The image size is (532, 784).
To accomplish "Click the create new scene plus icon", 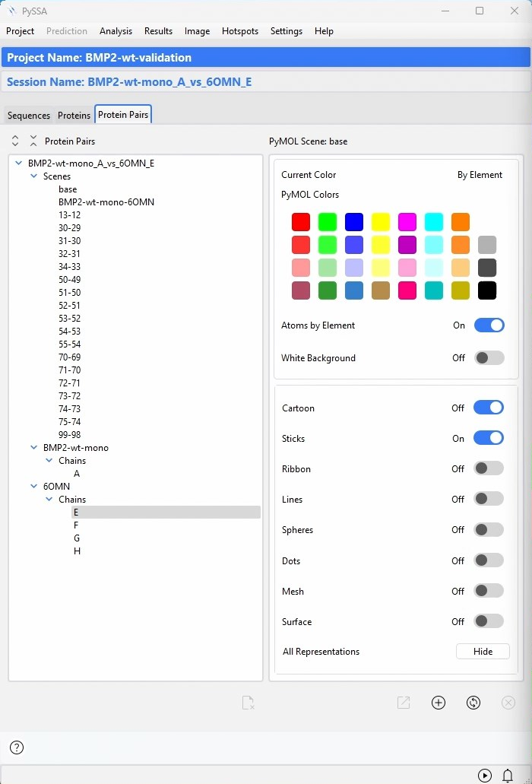I will tap(439, 703).
